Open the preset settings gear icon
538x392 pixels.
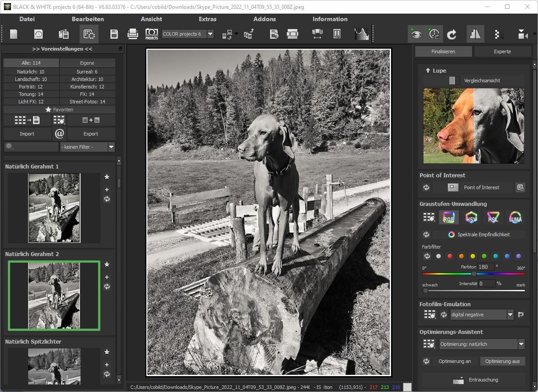(x=89, y=34)
